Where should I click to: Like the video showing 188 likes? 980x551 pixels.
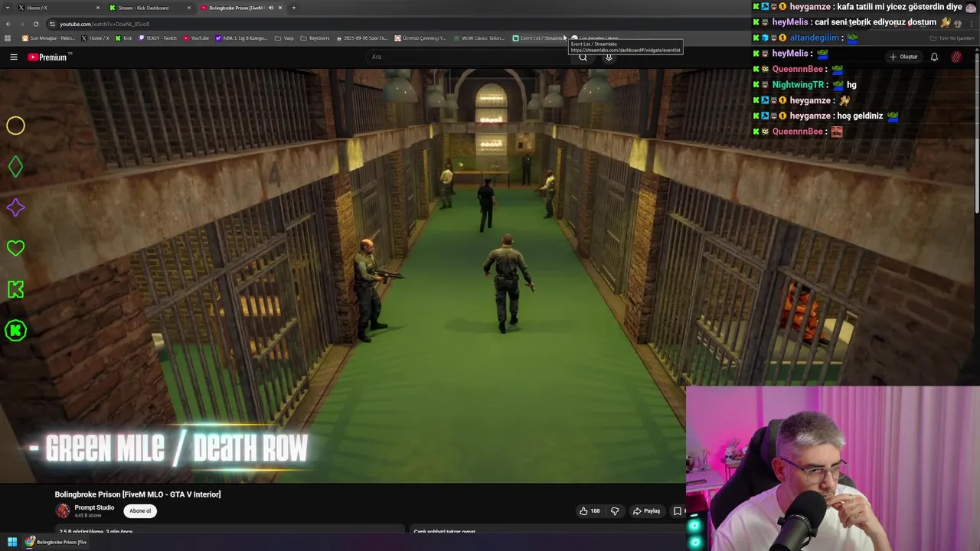tap(589, 511)
